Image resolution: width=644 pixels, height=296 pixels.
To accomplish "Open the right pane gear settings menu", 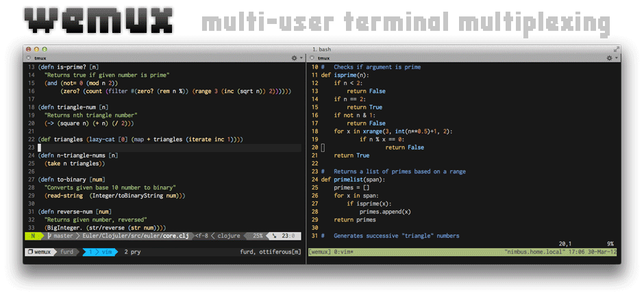I will [612, 58].
